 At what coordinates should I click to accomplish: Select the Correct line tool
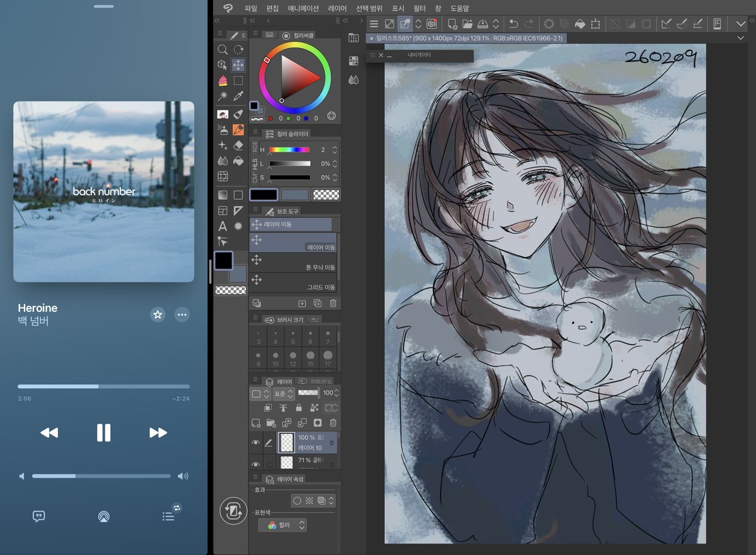222,241
